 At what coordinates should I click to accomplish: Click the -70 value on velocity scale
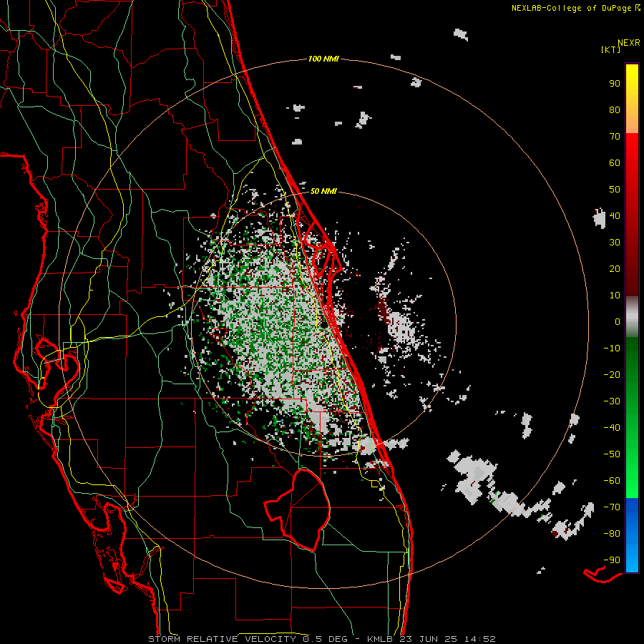(x=612, y=507)
